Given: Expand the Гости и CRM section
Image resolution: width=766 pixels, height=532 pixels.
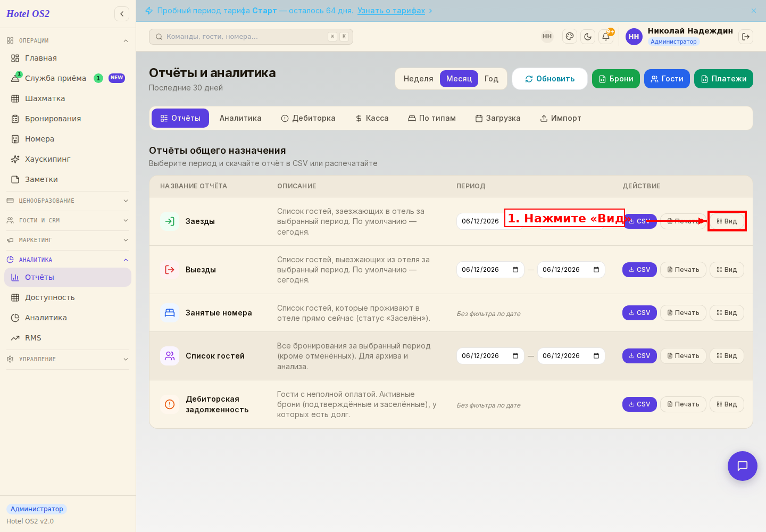Looking at the screenshot, I should point(68,220).
